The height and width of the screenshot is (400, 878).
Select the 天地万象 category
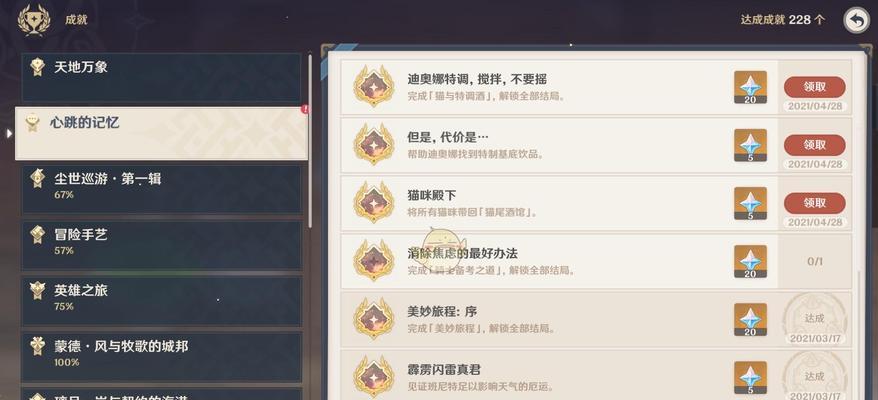click(161, 77)
